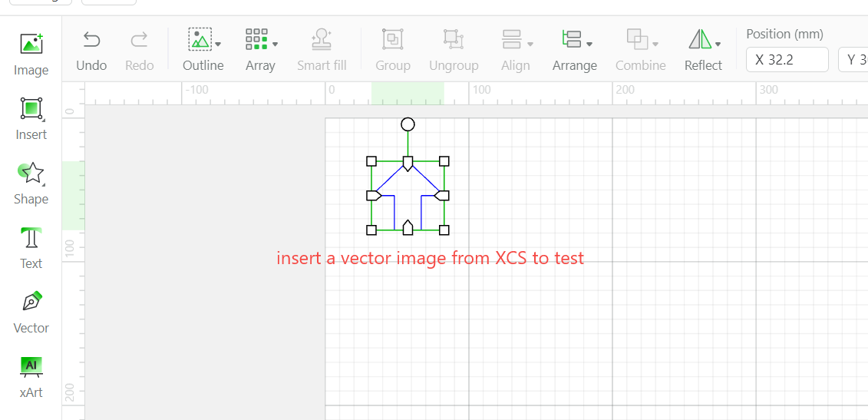Open the xArt AI tool
This screenshot has width=868, height=420.
coord(31,377)
